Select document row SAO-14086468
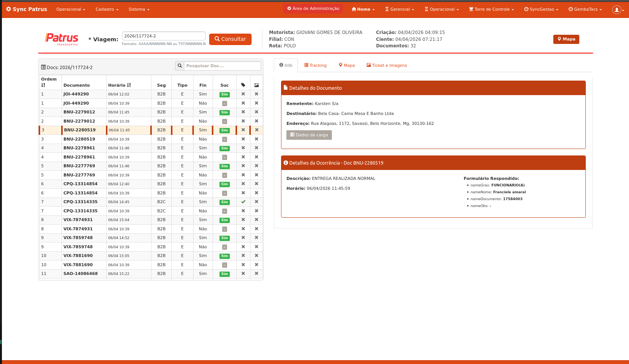The height and width of the screenshot is (364, 629). (151, 274)
